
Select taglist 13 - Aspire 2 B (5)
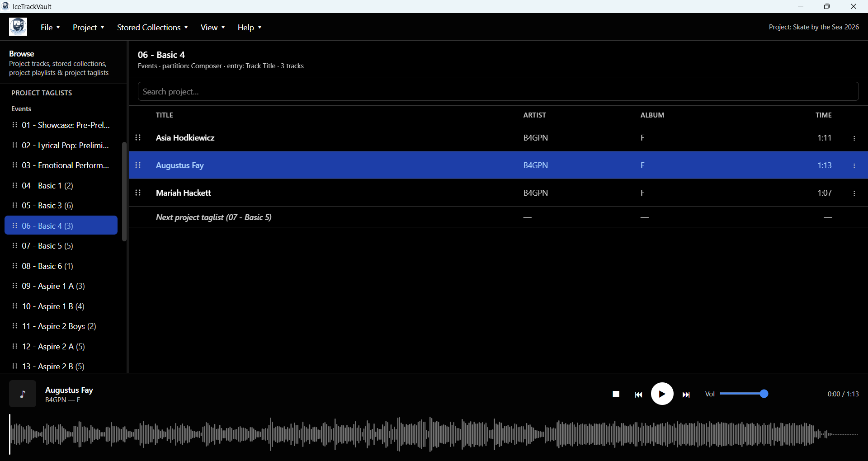click(x=61, y=367)
